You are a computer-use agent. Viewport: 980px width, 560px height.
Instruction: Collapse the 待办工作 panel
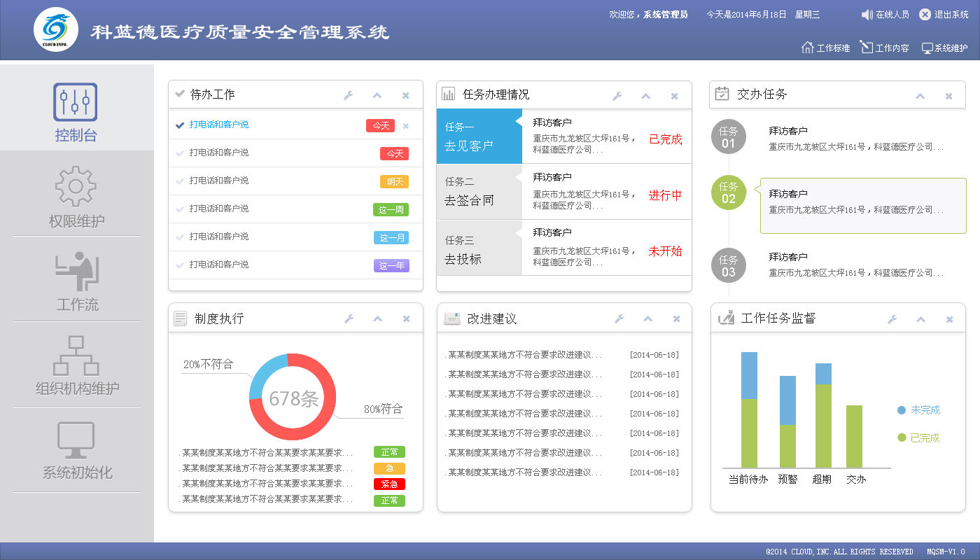(x=377, y=96)
